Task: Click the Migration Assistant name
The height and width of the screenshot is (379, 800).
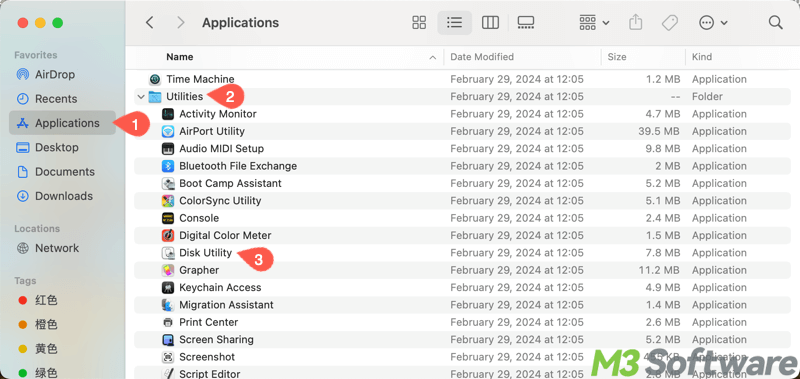Action: click(x=226, y=305)
